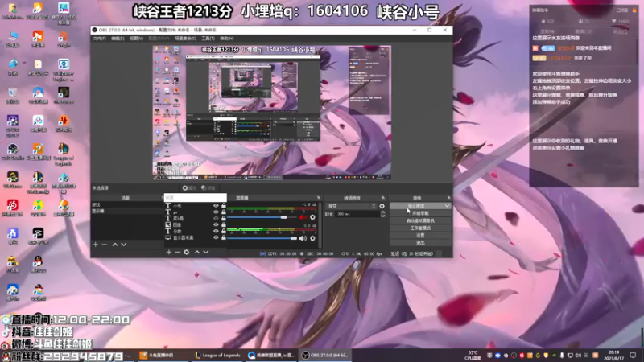Image resolution: width=644 pixels, height=362 pixels.
Task: Open the 编辑(E) menu in OBS
Action: point(118,39)
